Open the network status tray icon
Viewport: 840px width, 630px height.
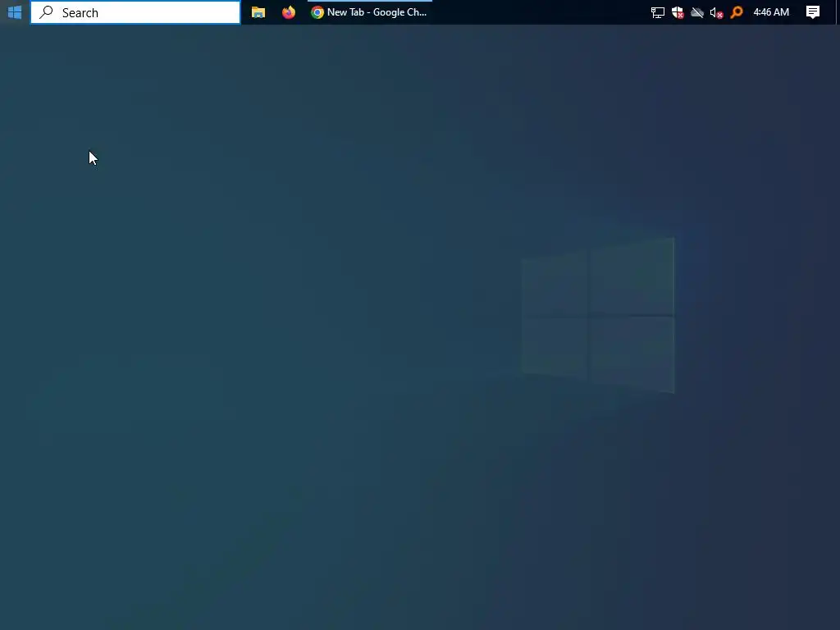[x=657, y=12]
